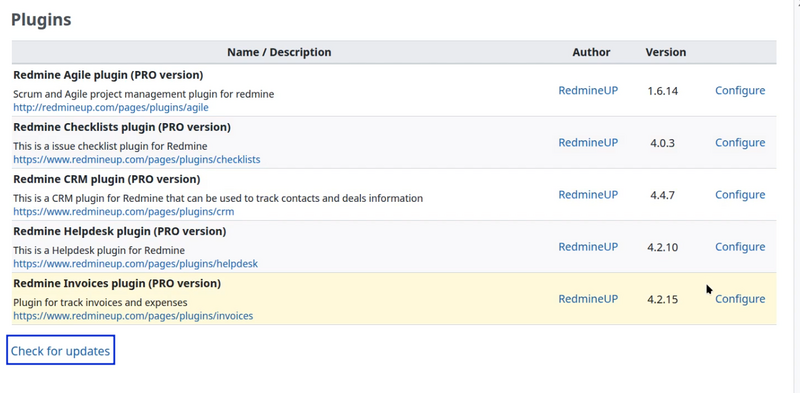Click 'Plugin for track invoices and expenses' text
The image size is (800, 393).
point(100,303)
